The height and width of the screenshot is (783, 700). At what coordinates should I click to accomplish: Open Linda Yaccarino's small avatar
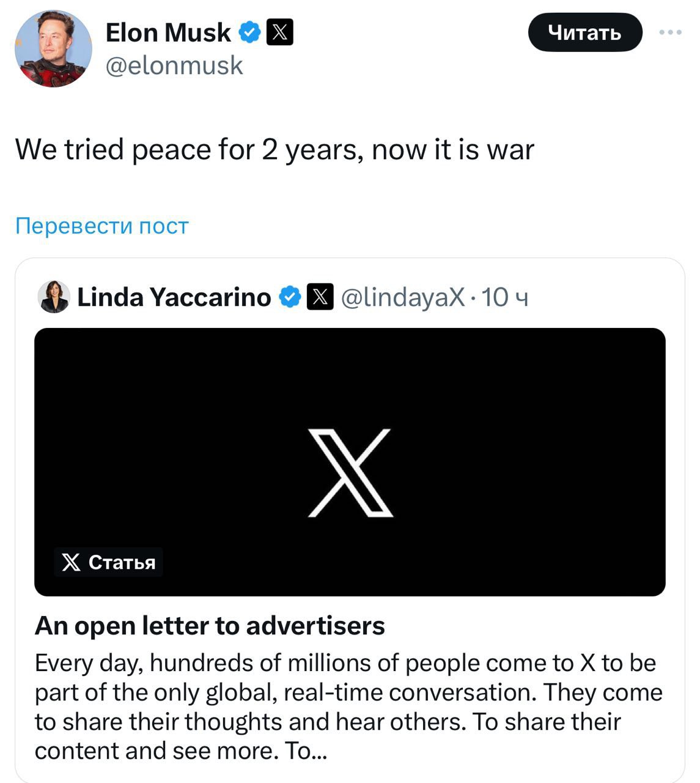(x=54, y=297)
